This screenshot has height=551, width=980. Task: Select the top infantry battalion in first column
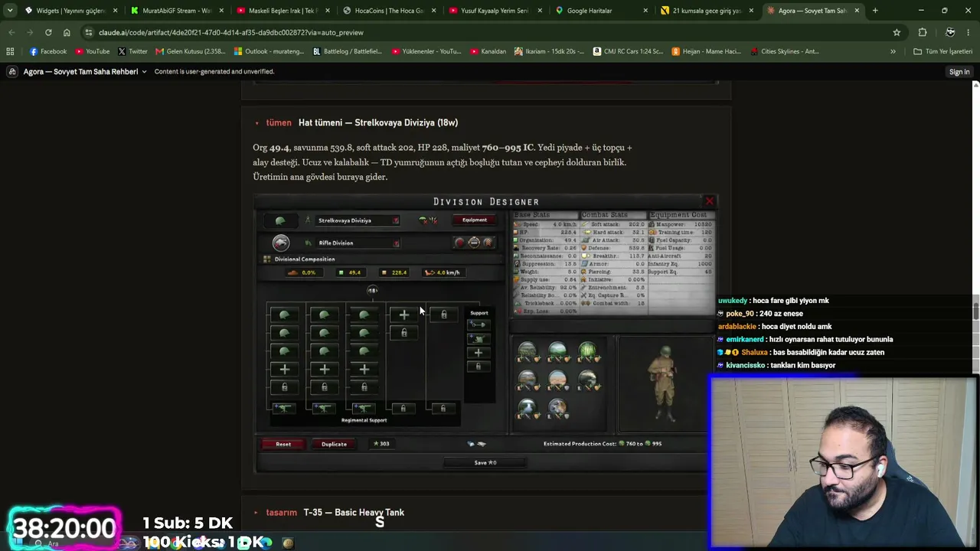(284, 315)
